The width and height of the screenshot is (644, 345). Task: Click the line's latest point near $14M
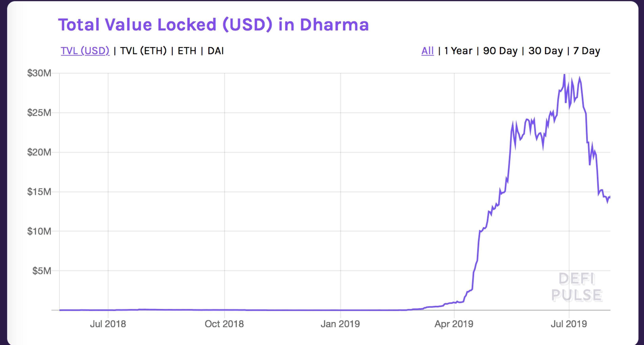(x=610, y=197)
